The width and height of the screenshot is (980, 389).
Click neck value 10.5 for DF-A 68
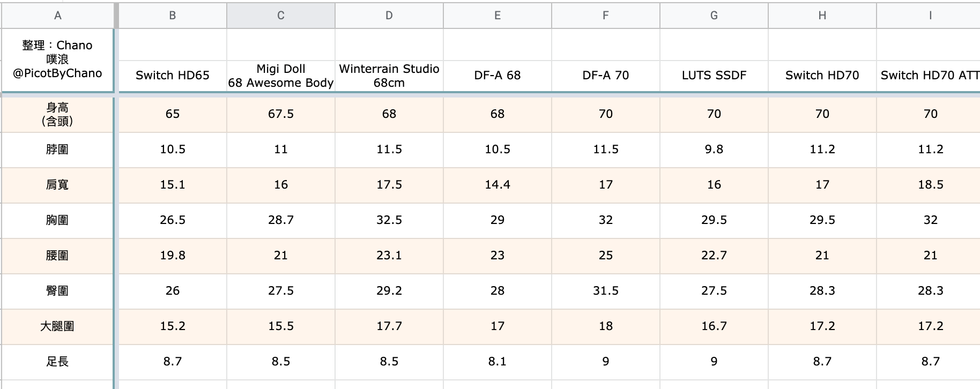coord(498,149)
